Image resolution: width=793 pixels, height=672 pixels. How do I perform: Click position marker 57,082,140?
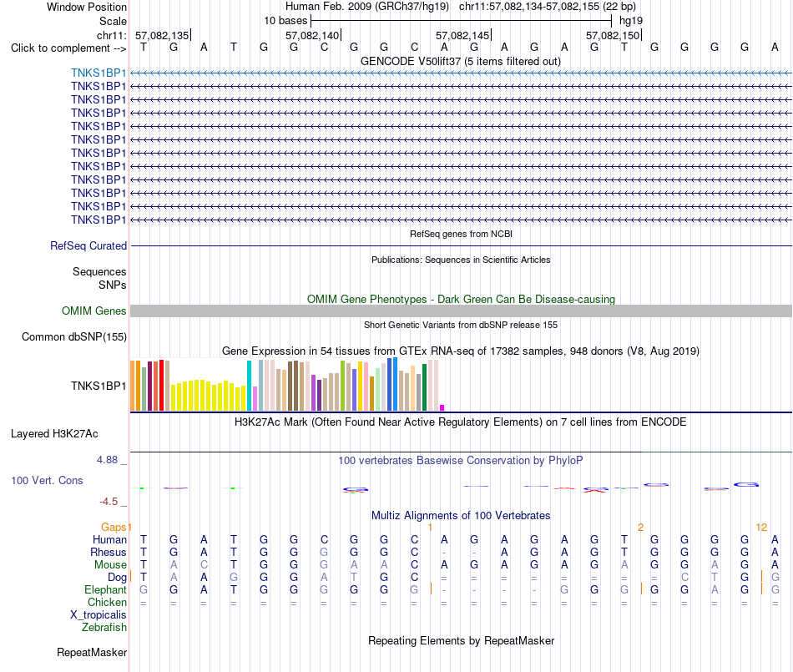(312, 35)
